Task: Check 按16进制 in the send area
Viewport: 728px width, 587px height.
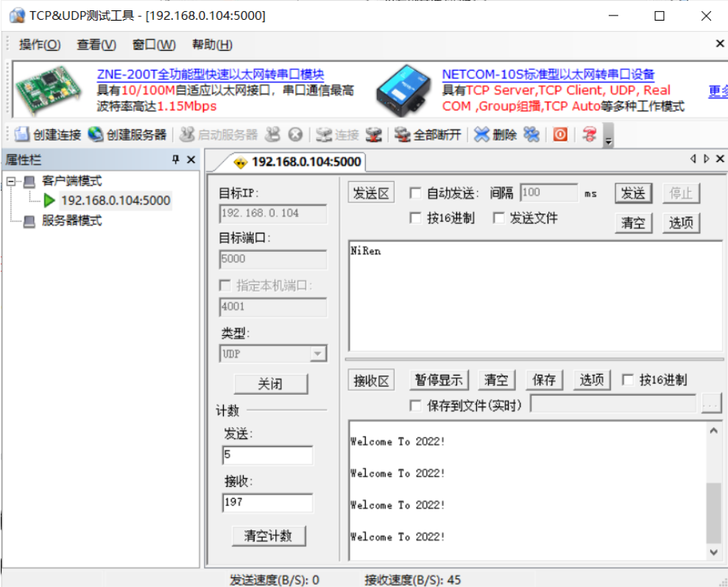Action: [x=416, y=218]
